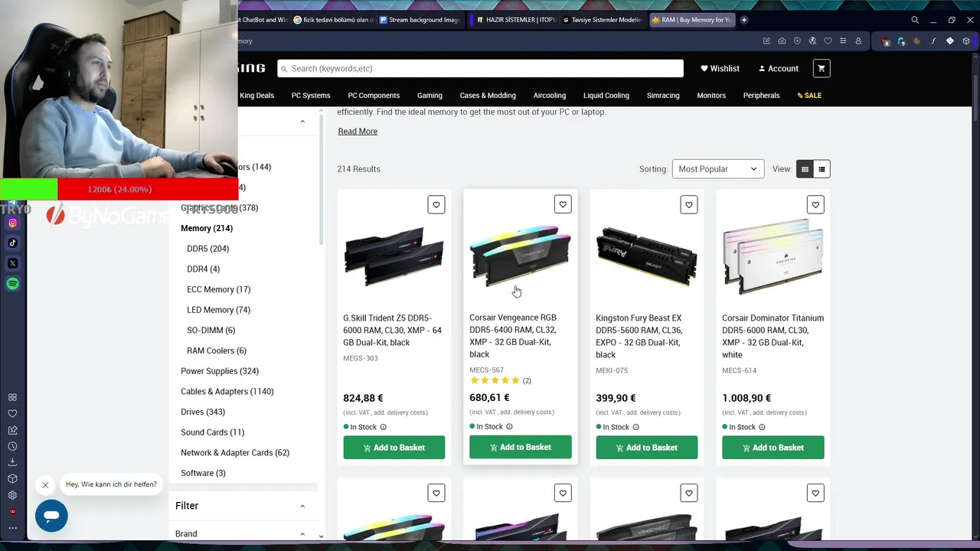Image resolution: width=980 pixels, height=551 pixels.
Task: Select Power Supplies (324) category
Action: [x=220, y=371]
